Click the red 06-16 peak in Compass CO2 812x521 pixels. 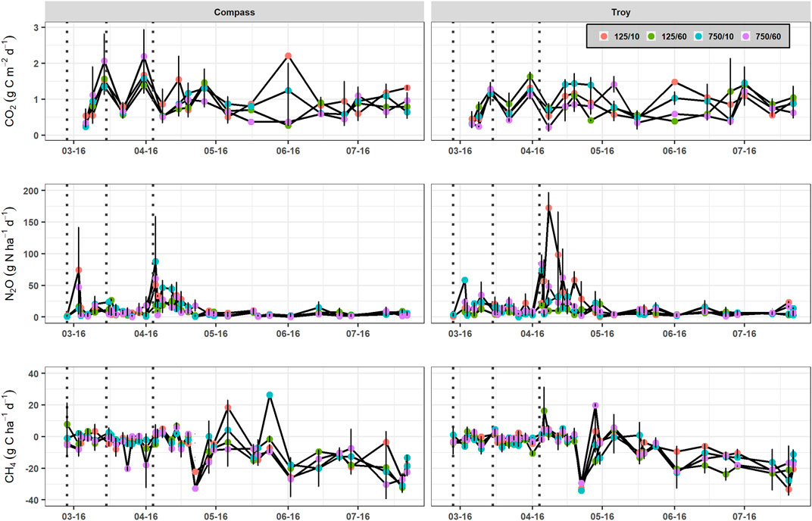[x=288, y=55]
